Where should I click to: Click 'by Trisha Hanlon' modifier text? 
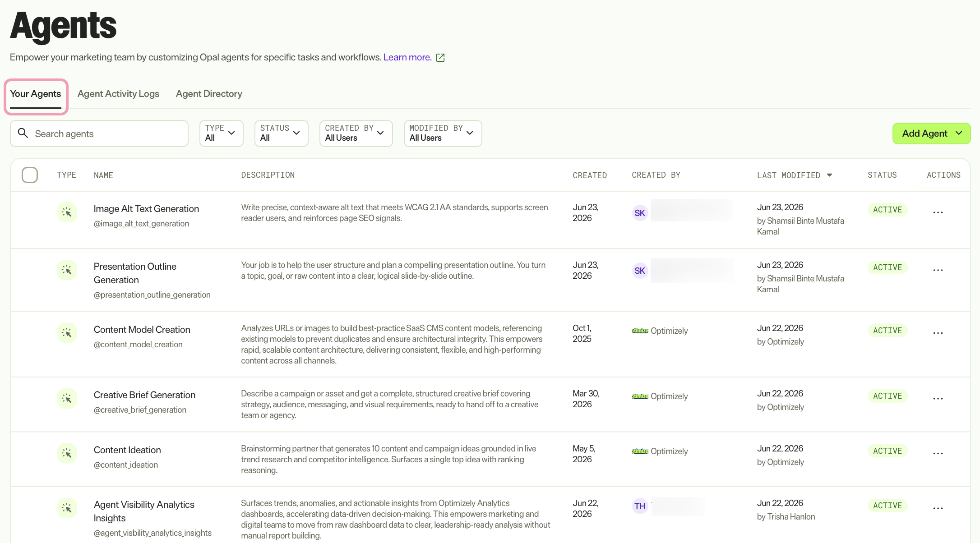pyautogui.click(x=786, y=517)
